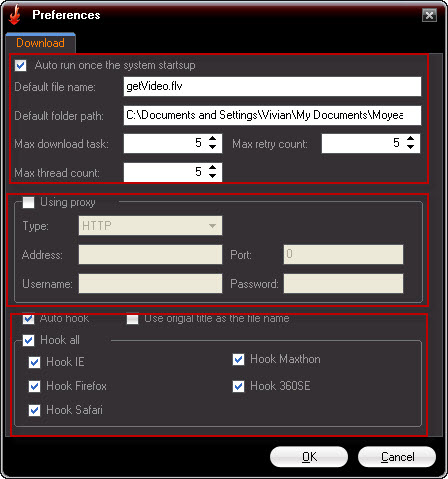The image size is (448, 479).
Task: Increase Max retry count with up arrow
Action: (x=410, y=139)
